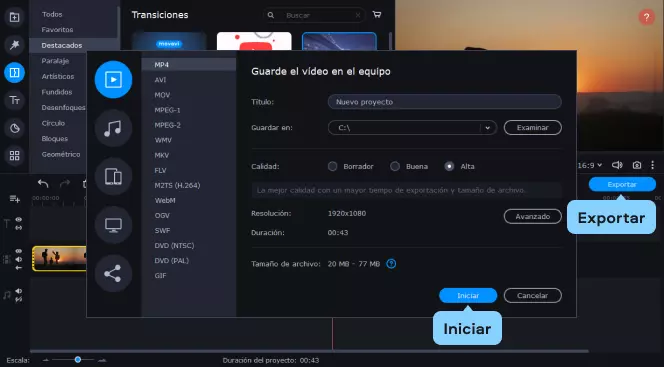Screen dimensions: 664x367
Task: Click the Iniciar button
Action: pyautogui.click(x=468, y=295)
